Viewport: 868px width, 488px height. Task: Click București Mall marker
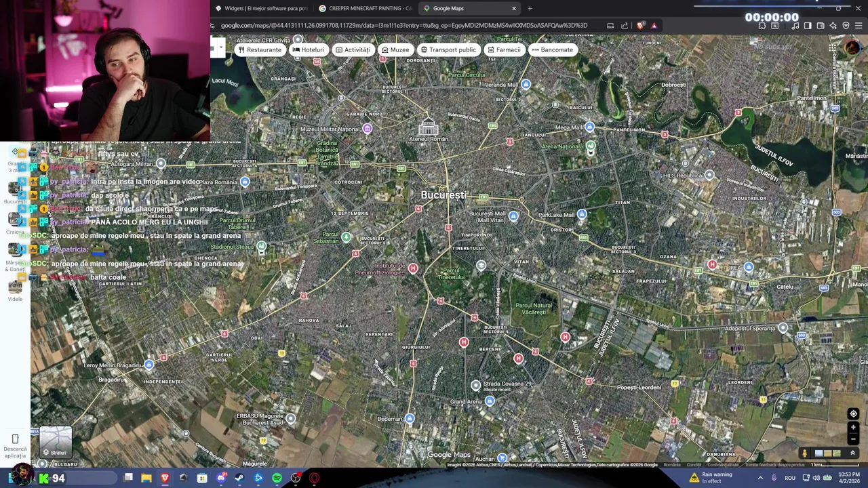coord(513,216)
